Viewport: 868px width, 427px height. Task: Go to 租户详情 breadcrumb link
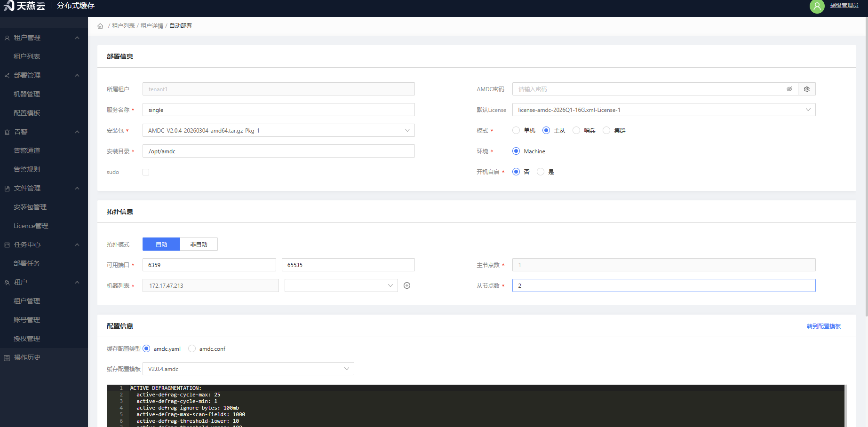pos(152,26)
